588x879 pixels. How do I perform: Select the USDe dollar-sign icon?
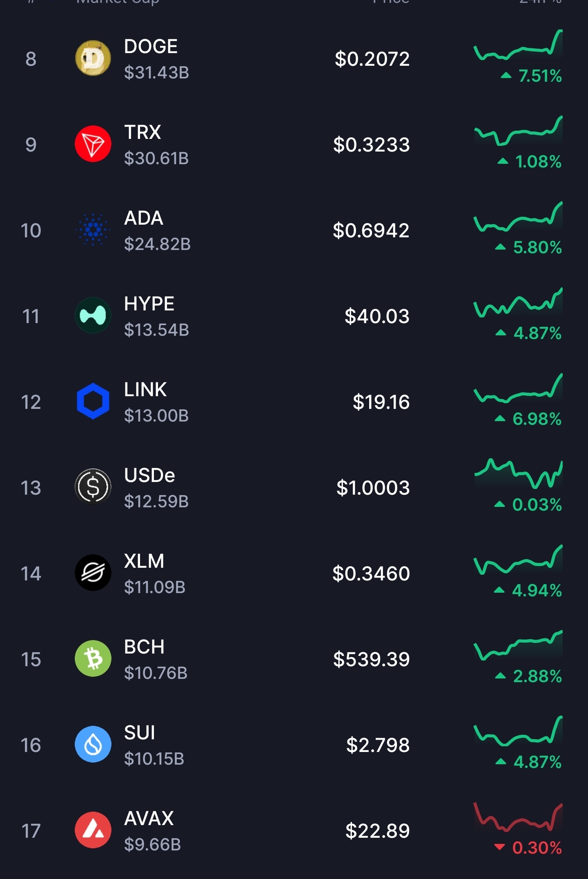[93, 487]
